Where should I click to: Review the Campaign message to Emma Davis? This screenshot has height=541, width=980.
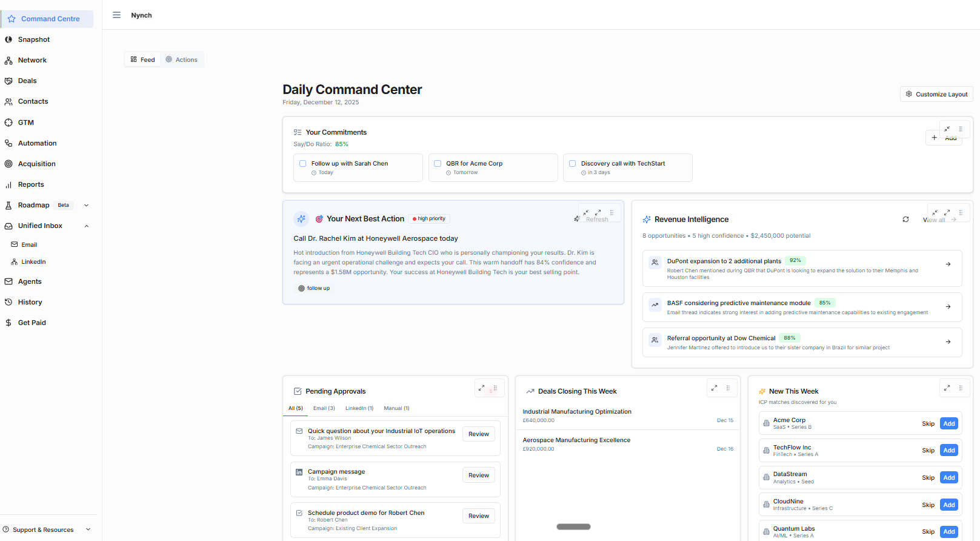(x=479, y=475)
